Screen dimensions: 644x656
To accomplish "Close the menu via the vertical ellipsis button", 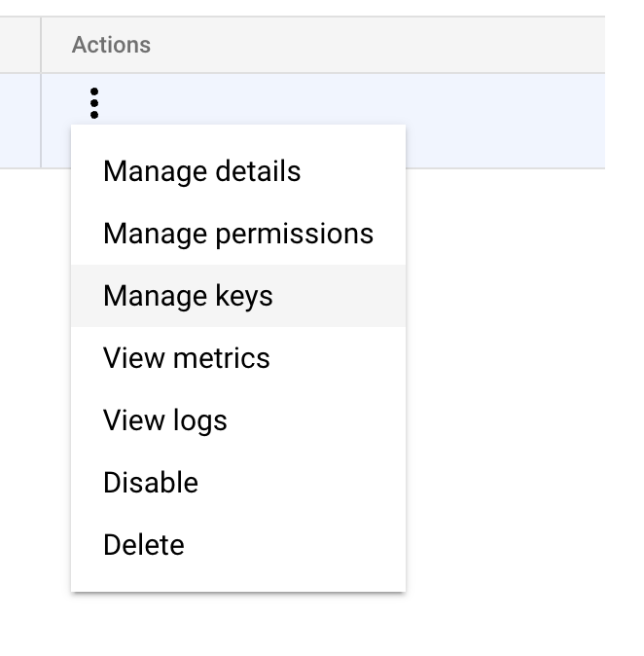I will pos(94,102).
